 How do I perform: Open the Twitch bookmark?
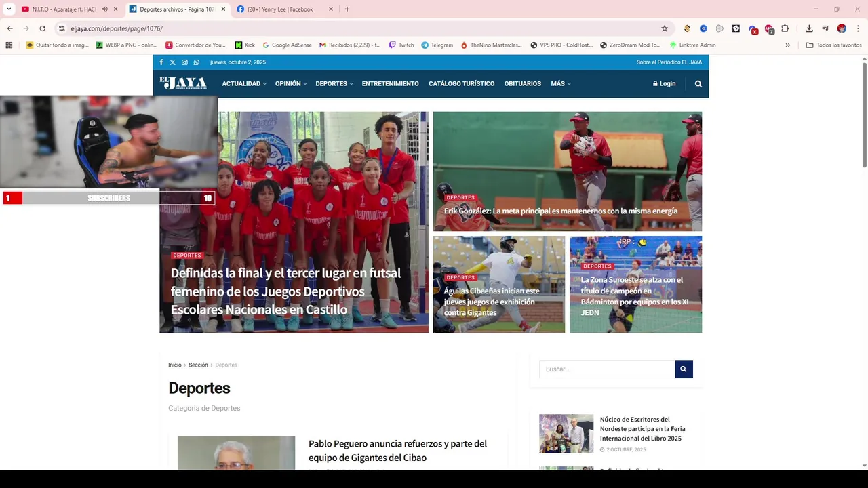click(x=401, y=45)
